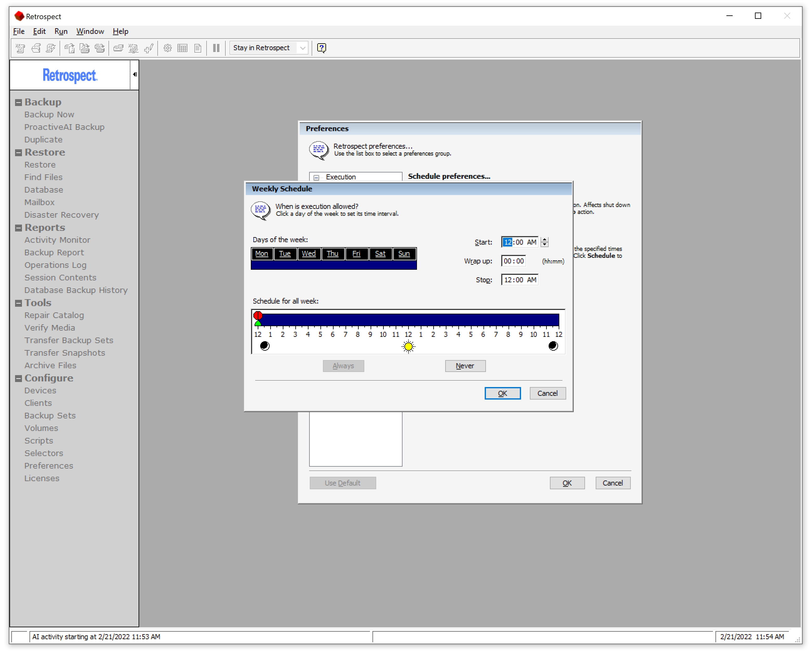Collapse the Tools section in sidebar
The width and height of the screenshot is (812, 653).
pyautogui.click(x=18, y=303)
